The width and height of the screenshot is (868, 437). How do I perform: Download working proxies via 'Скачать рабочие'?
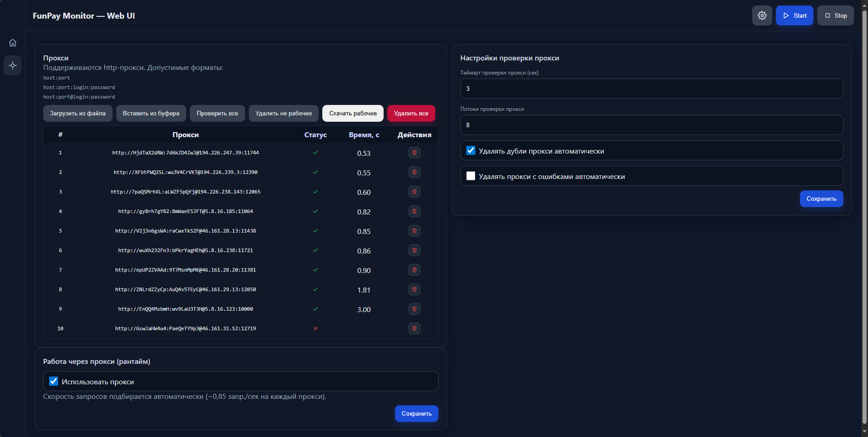pyautogui.click(x=353, y=114)
